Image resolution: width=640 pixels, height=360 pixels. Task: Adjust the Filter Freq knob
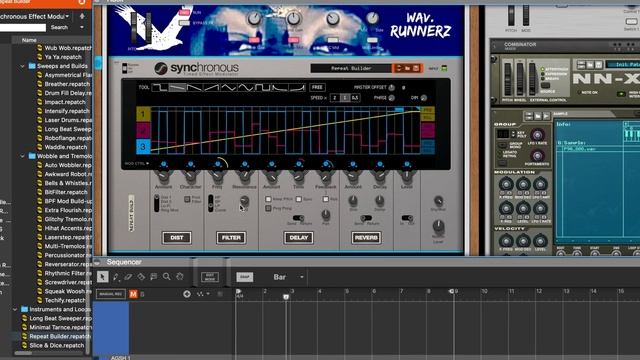tap(218, 176)
